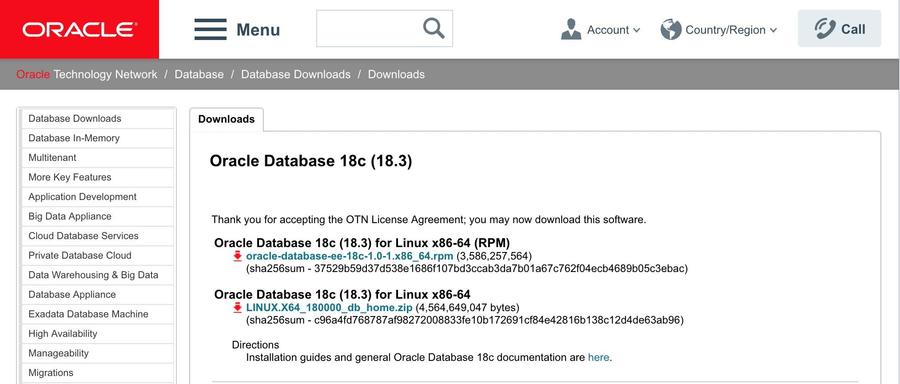Click the '(4,564,649,047 bytes)' size text

467,308
